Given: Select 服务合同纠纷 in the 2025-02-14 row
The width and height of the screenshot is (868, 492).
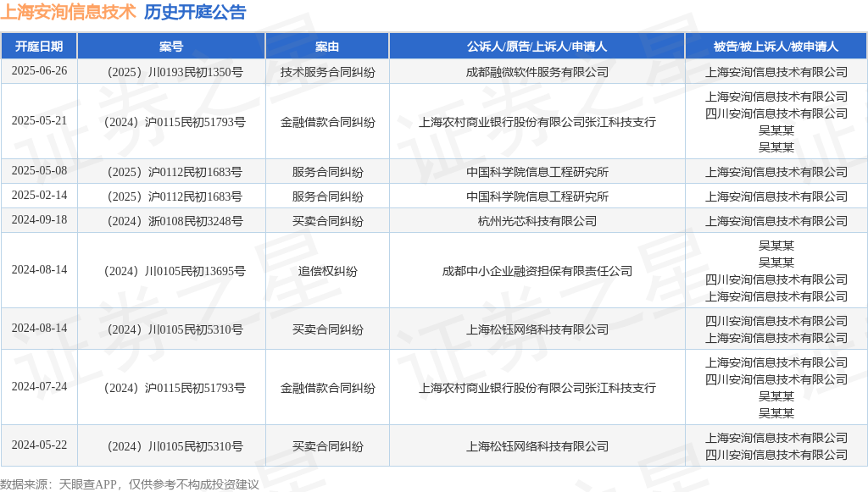Looking at the screenshot, I should 327,196.
